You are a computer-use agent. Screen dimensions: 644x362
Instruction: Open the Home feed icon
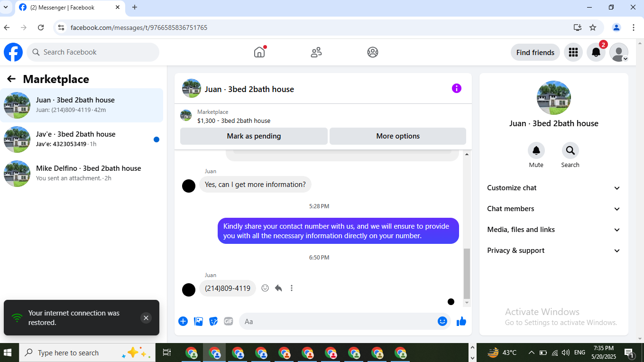(259, 52)
